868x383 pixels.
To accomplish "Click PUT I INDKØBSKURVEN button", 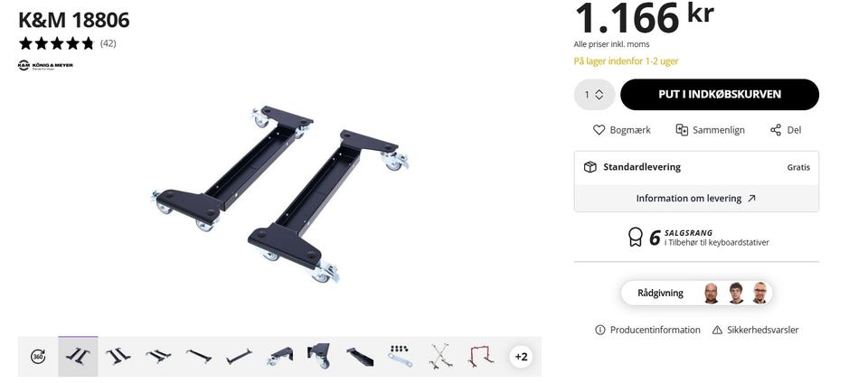I will point(720,95).
